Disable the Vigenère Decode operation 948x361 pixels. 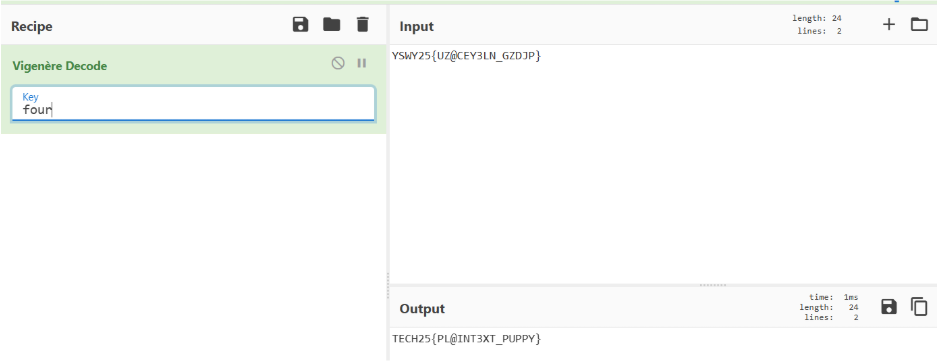point(338,63)
